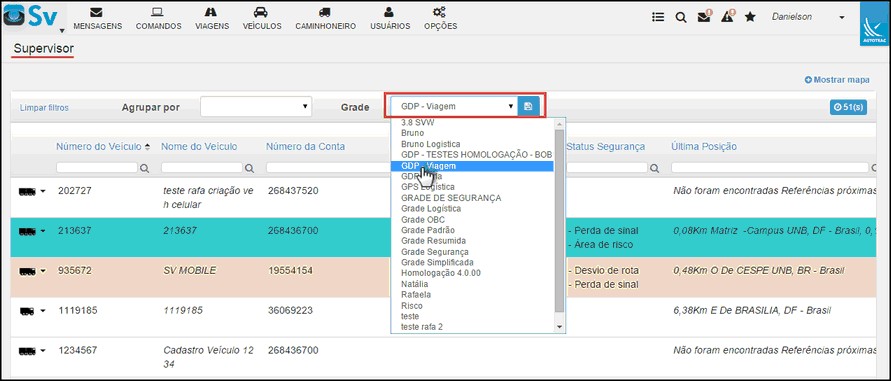Select GDP - TESTES HOMOLOGAÇÃO - BOB option

tap(476, 155)
